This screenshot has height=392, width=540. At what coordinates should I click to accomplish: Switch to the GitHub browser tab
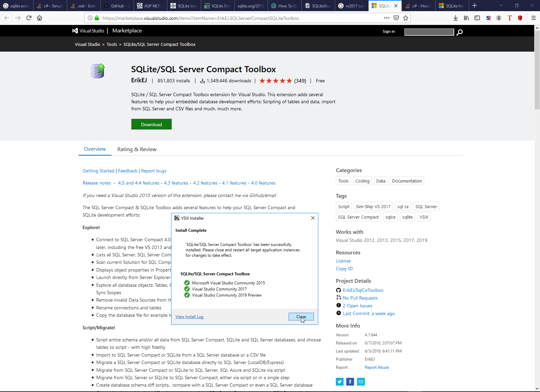click(117, 6)
